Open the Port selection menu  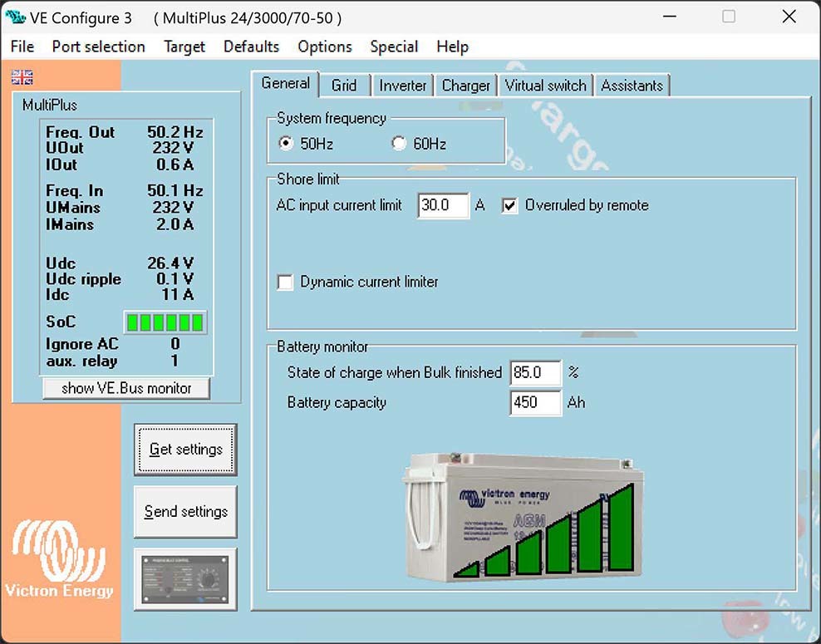[x=98, y=47]
